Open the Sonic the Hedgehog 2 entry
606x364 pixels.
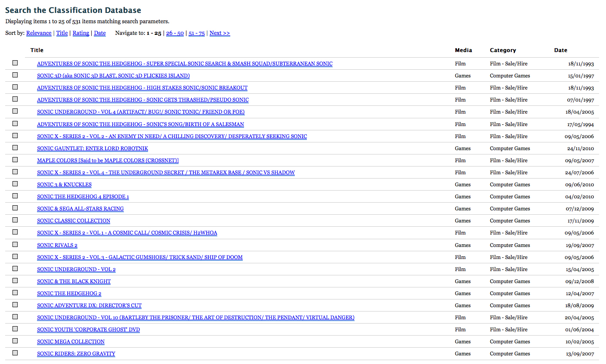(69, 293)
